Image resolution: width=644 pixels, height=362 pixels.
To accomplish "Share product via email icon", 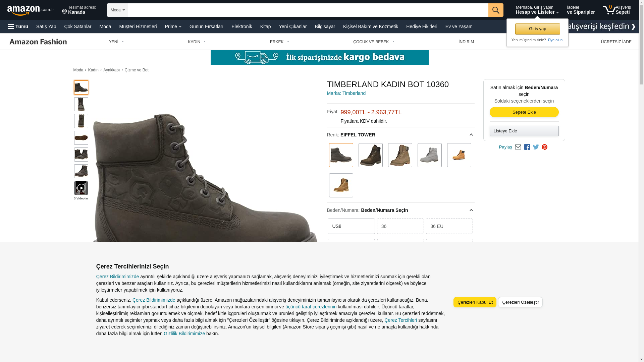I will (x=518, y=147).
